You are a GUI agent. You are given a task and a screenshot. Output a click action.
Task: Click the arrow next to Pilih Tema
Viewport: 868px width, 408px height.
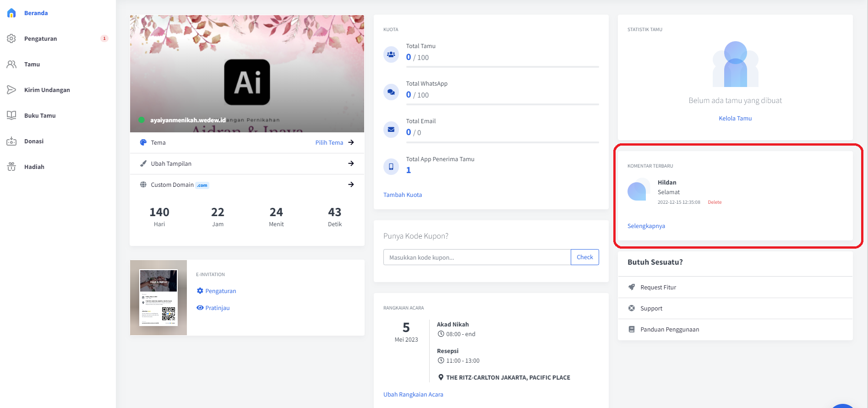point(351,142)
